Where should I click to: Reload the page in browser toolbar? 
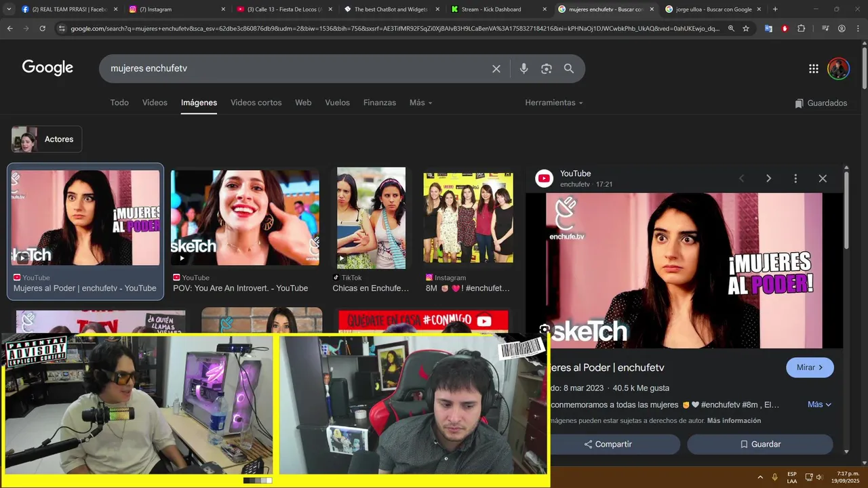(42, 28)
